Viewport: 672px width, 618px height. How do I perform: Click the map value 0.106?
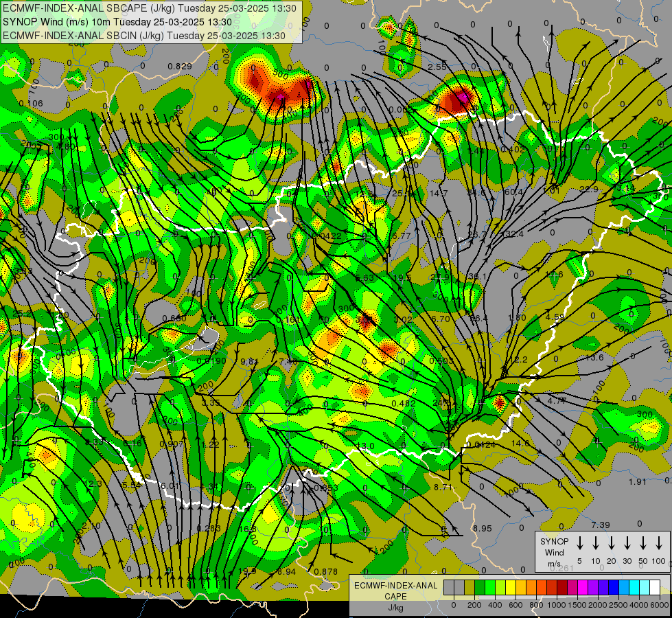click(31, 104)
